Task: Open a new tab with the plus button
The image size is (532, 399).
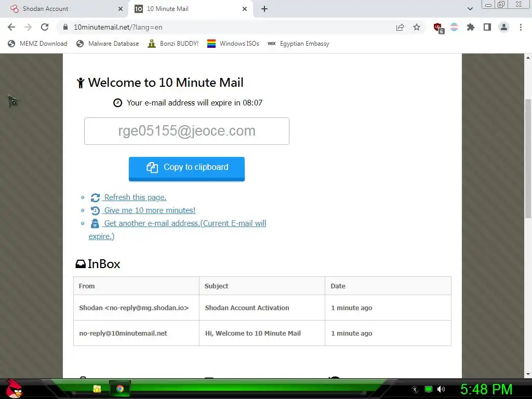Action: click(x=264, y=9)
